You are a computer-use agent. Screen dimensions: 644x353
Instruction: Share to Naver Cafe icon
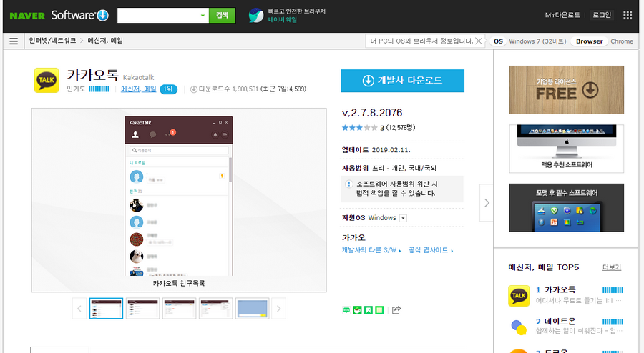click(357, 310)
